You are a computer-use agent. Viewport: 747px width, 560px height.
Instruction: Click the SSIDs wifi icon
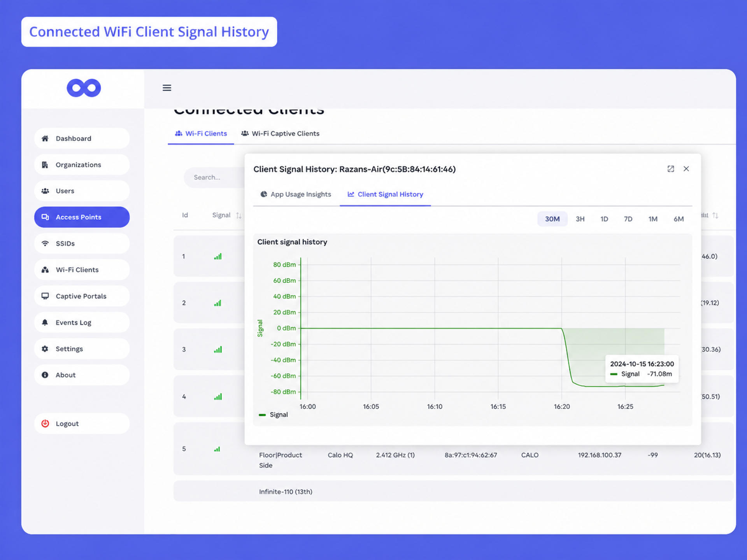pos(45,243)
